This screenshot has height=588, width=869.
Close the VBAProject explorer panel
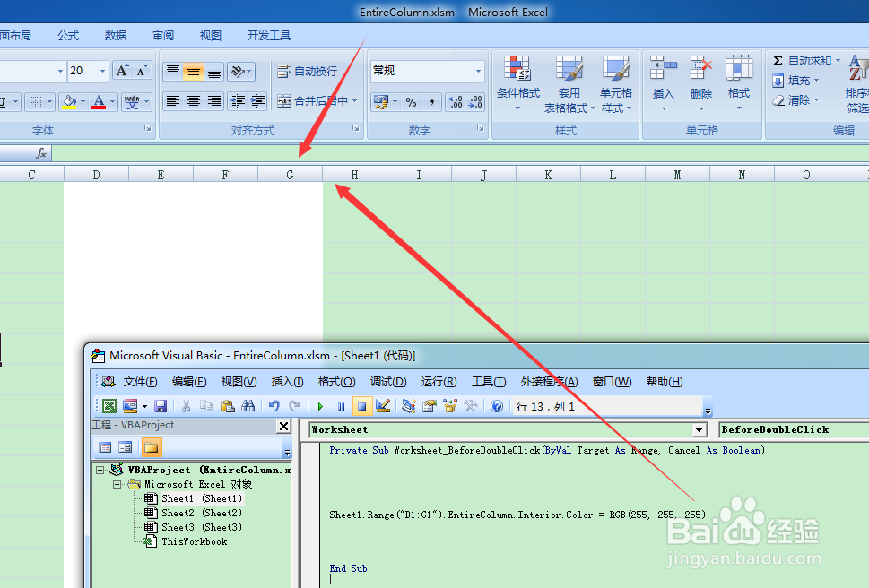pyautogui.click(x=283, y=426)
